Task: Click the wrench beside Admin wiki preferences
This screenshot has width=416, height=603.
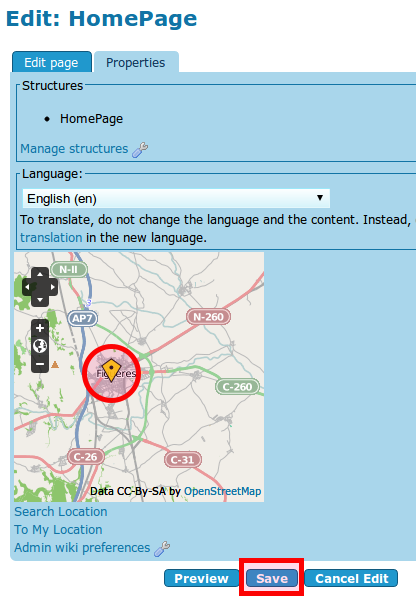Action: pyautogui.click(x=162, y=548)
